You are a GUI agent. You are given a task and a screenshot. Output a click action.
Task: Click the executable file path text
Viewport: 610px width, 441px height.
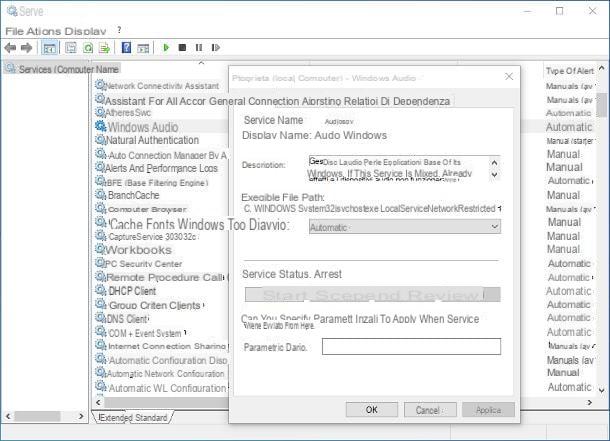click(x=370, y=209)
